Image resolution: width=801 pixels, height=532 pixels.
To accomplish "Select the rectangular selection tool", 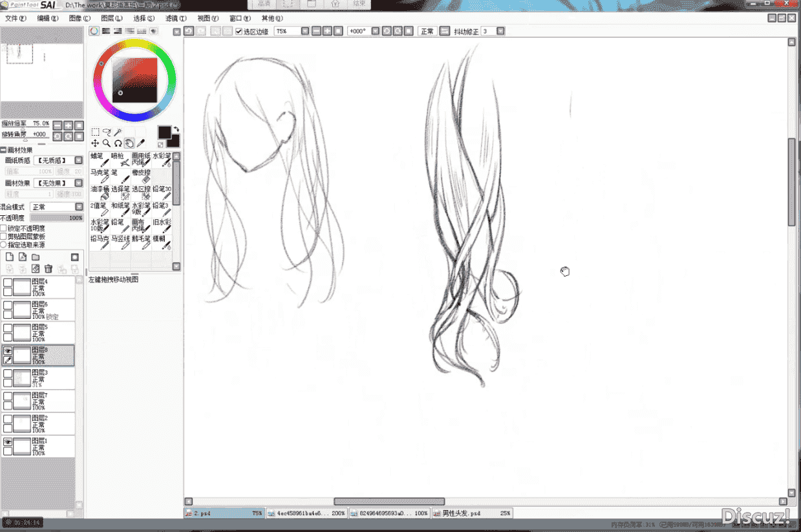I will pos(95,132).
